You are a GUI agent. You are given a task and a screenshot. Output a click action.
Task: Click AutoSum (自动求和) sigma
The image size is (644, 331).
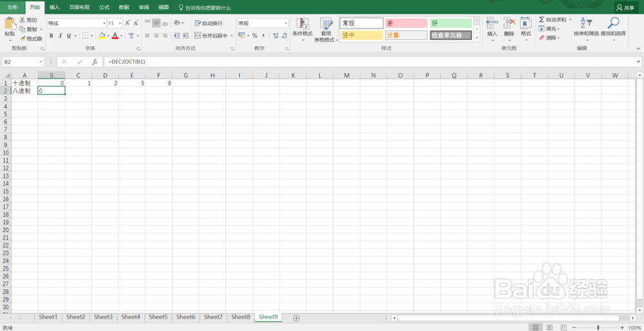552,20
